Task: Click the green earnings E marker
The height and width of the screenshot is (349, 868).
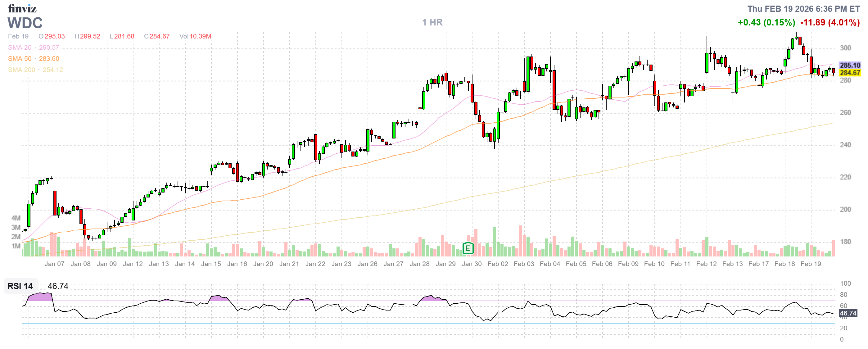Action: pyautogui.click(x=468, y=248)
